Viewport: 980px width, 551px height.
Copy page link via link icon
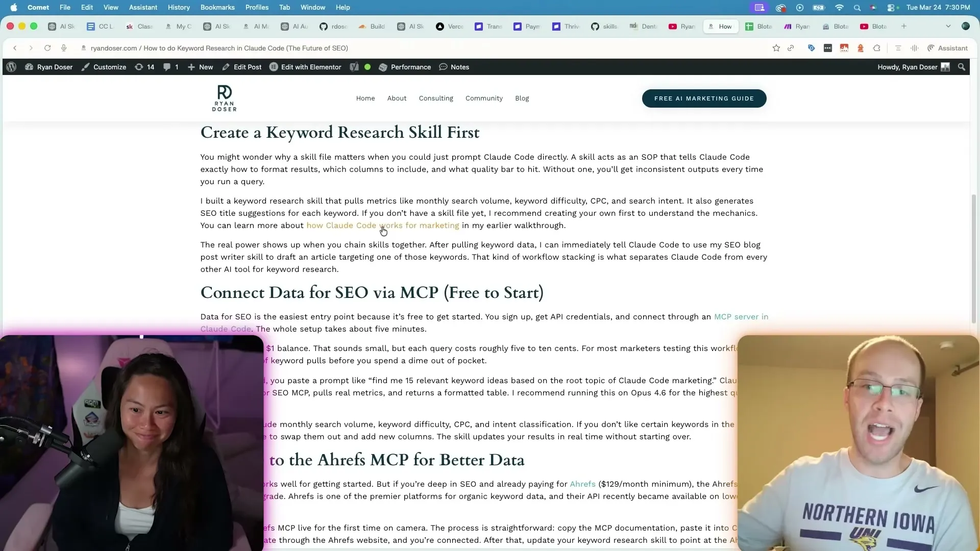(791, 48)
